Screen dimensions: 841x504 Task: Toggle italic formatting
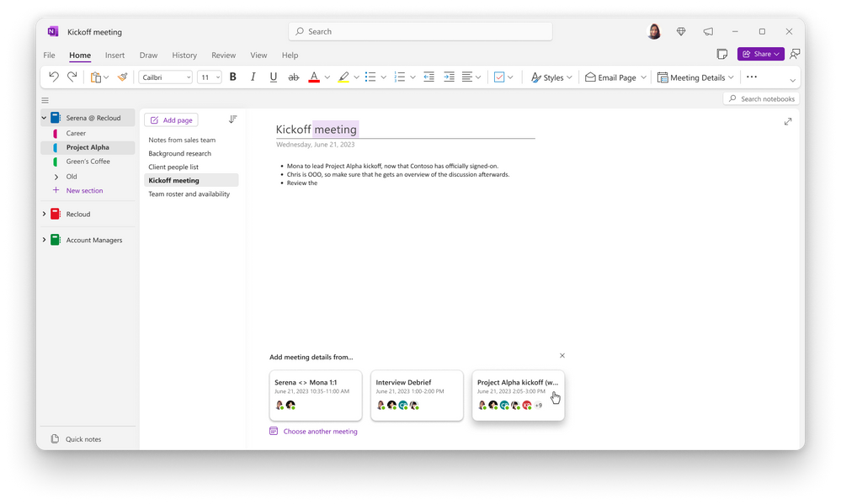point(253,77)
